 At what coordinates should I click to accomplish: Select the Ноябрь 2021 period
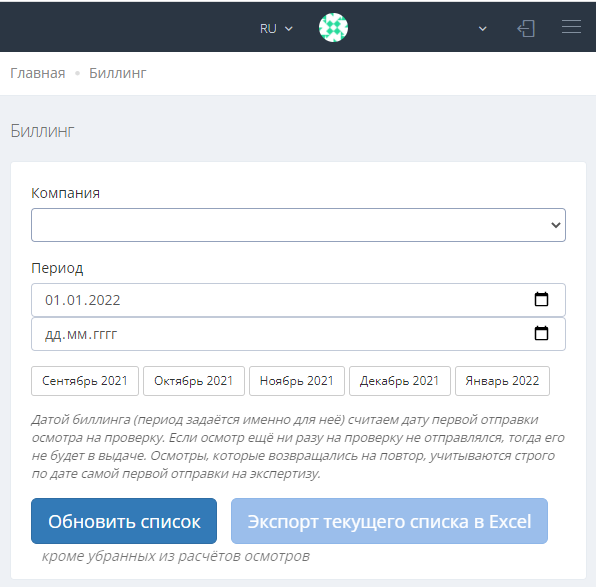click(297, 381)
